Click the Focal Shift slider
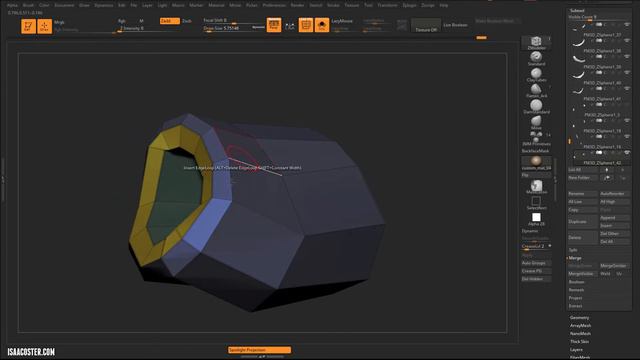Viewport: 640px width, 360px height. click(233, 20)
